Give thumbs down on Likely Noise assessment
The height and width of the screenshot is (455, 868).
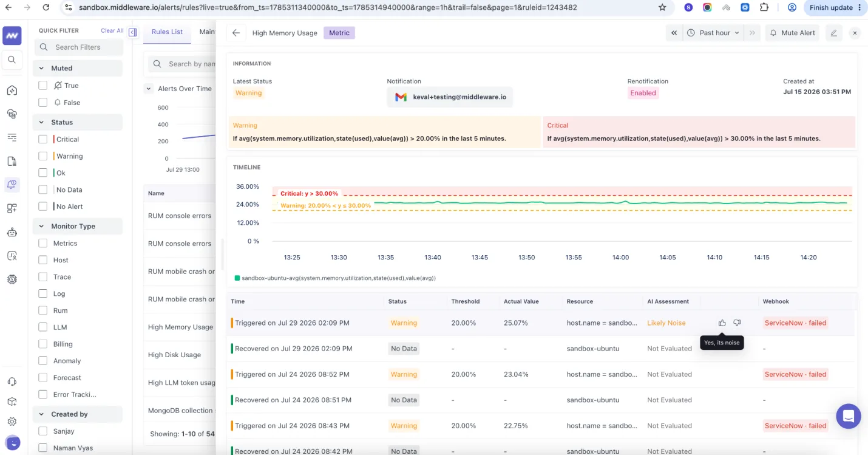737,323
